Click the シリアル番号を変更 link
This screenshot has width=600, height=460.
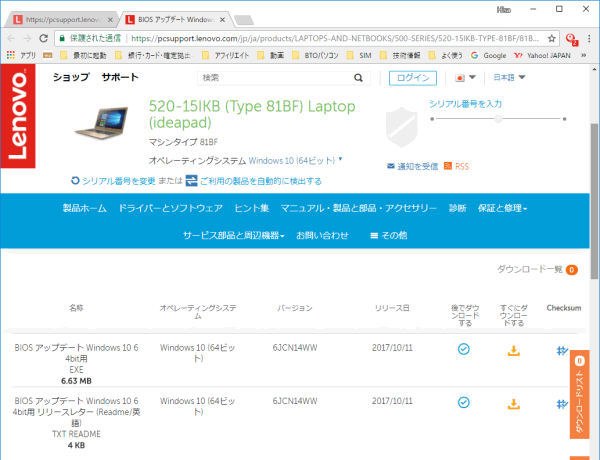click(x=119, y=181)
